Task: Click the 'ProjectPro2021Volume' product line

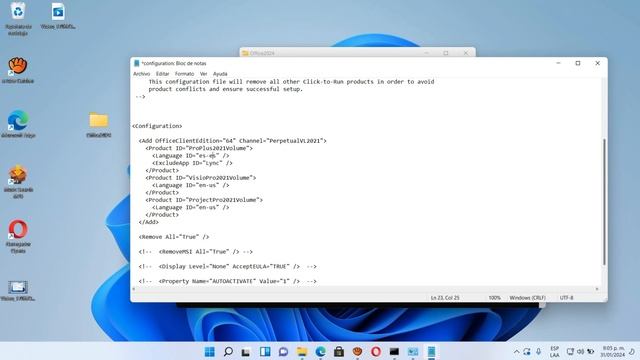Action: point(204,200)
